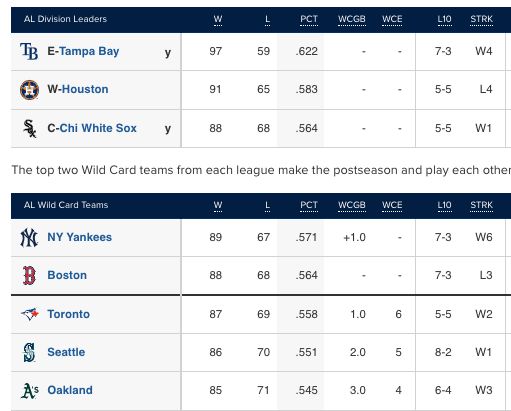Open the Chi White Sox team link

click(x=98, y=128)
